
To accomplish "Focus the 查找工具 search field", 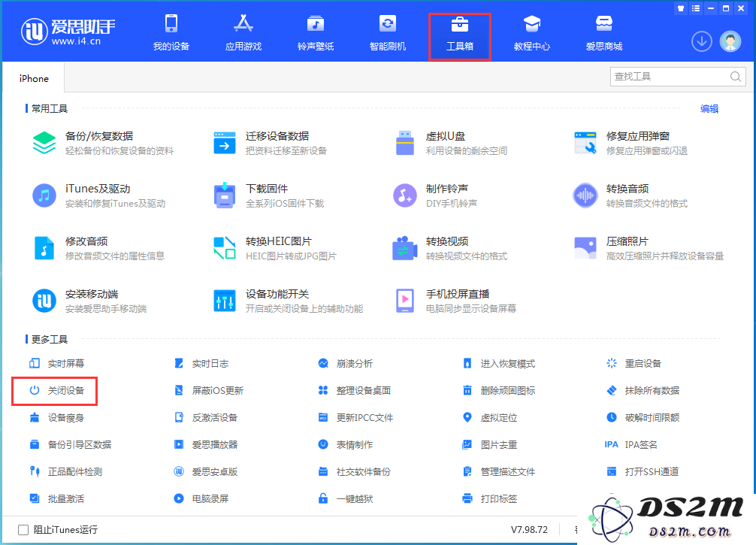I will [x=678, y=77].
